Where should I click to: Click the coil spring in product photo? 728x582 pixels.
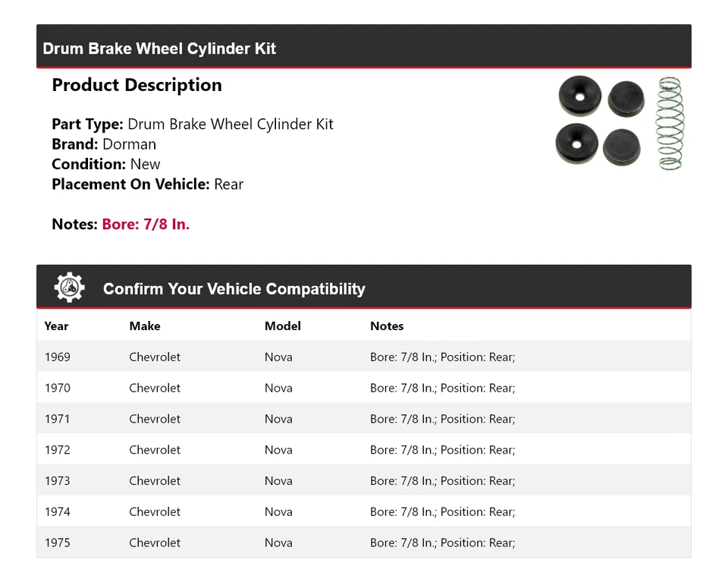(x=670, y=123)
